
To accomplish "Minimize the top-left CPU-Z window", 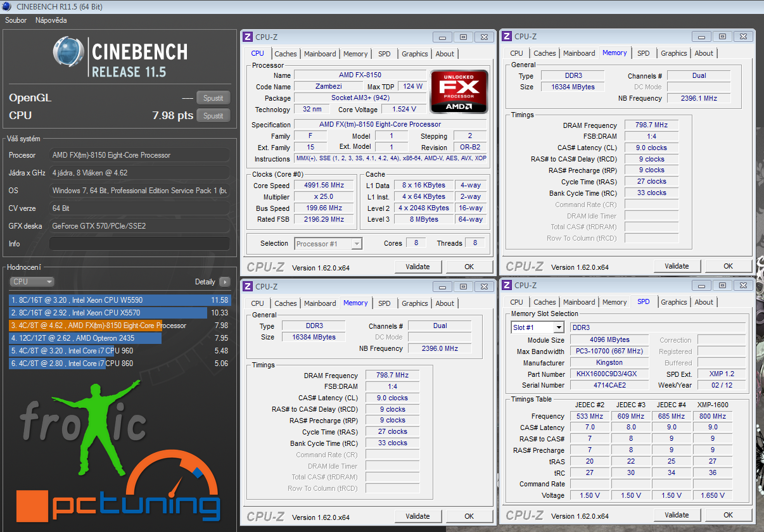I will click(x=442, y=37).
